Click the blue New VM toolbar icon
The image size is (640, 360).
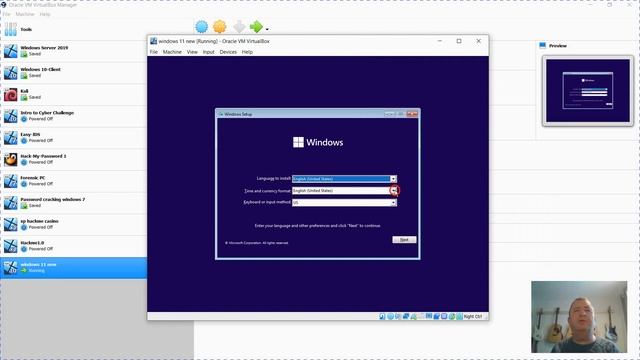[202, 27]
